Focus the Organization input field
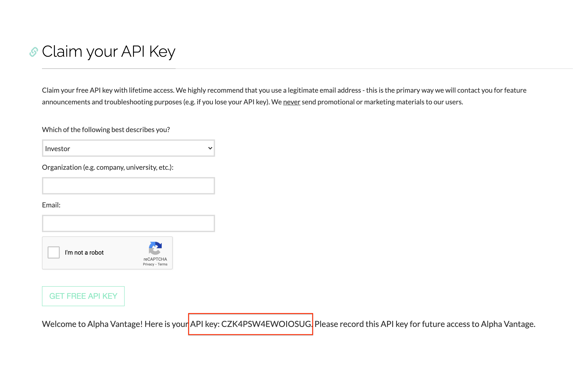 pyautogui.click(x=128, y=186)
